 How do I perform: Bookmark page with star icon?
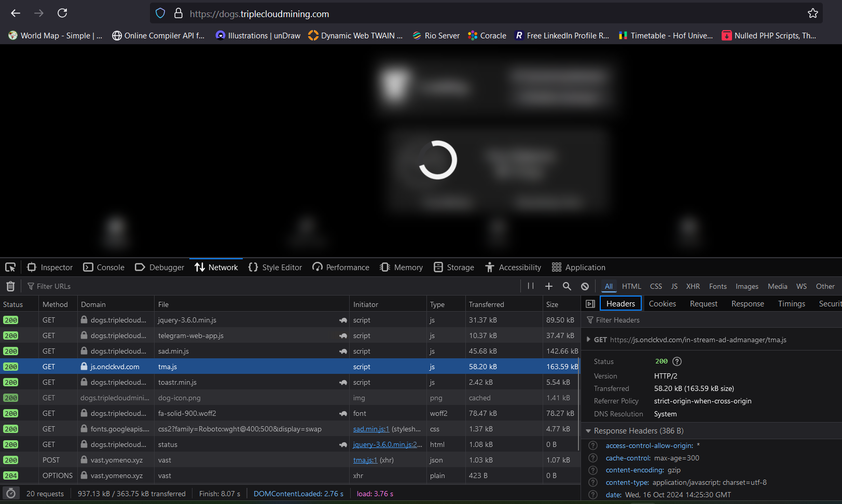tap(812, 13)
